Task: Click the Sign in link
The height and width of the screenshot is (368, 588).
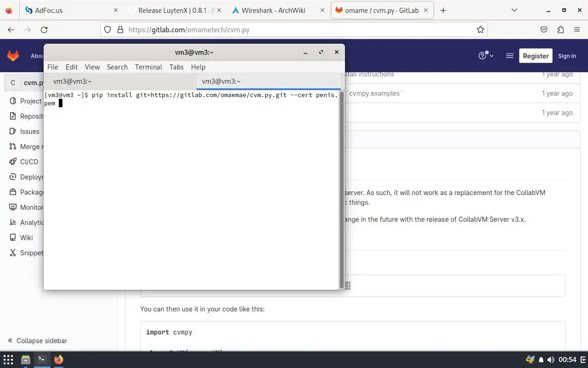Action: click(x=567, y=56)
